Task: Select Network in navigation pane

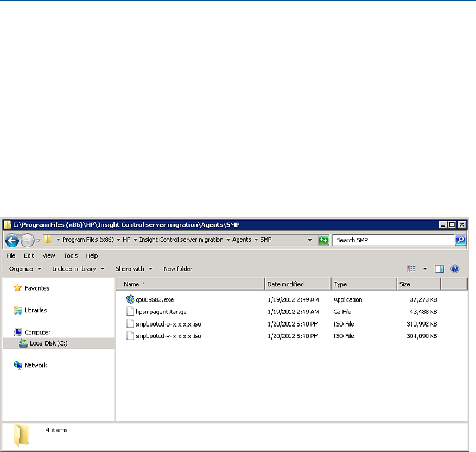Action: 35,365
